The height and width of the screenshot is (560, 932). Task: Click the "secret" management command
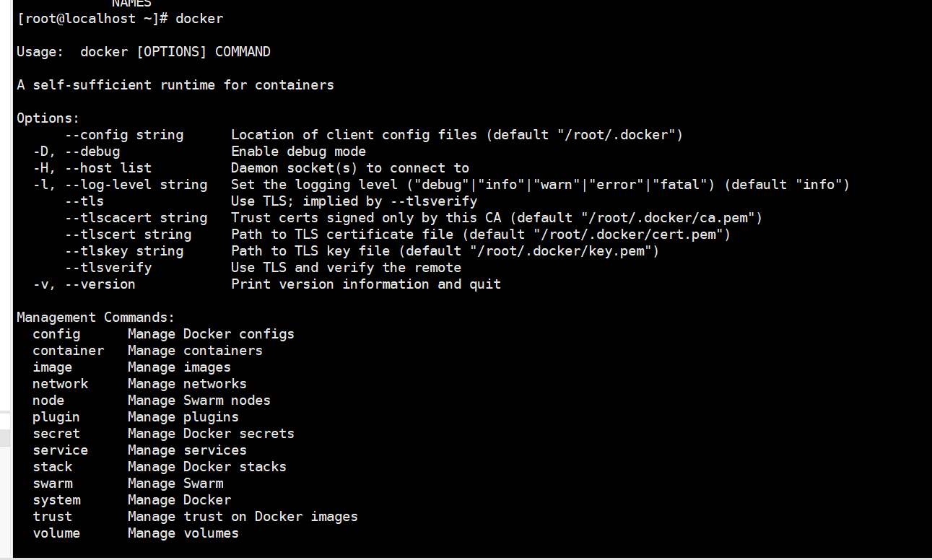pyautogui.click(x=56, y=434)
